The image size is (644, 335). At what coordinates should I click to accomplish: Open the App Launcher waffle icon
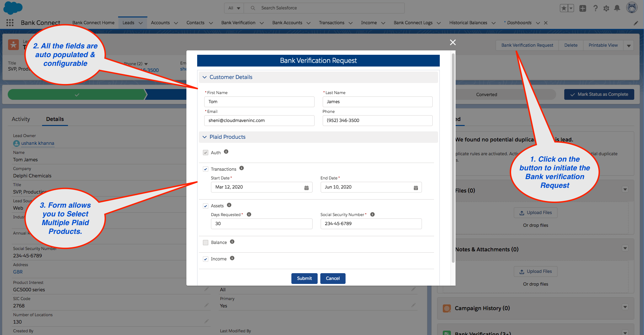[10, 23]
